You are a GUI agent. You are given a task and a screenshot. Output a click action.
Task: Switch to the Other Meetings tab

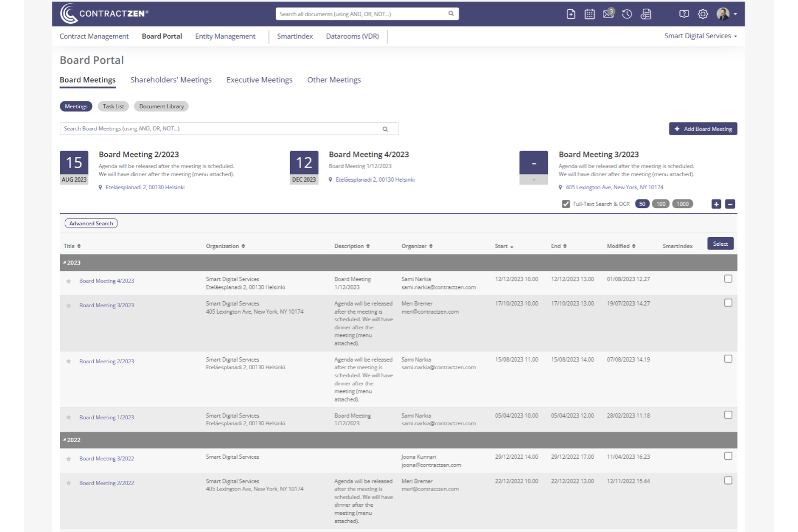334,80
